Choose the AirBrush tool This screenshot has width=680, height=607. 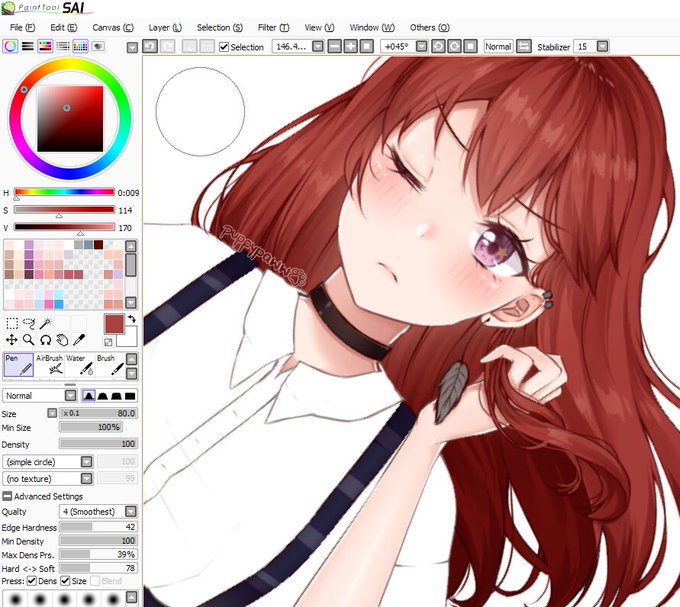49,365
